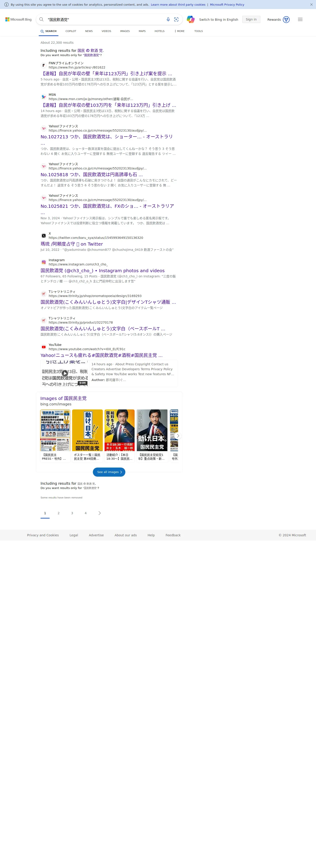The width and height of the screenshot is (316, 868).
Task: Click the FNN Prime Online favicon
Action: pyautogui.click(x=44, y=65)
